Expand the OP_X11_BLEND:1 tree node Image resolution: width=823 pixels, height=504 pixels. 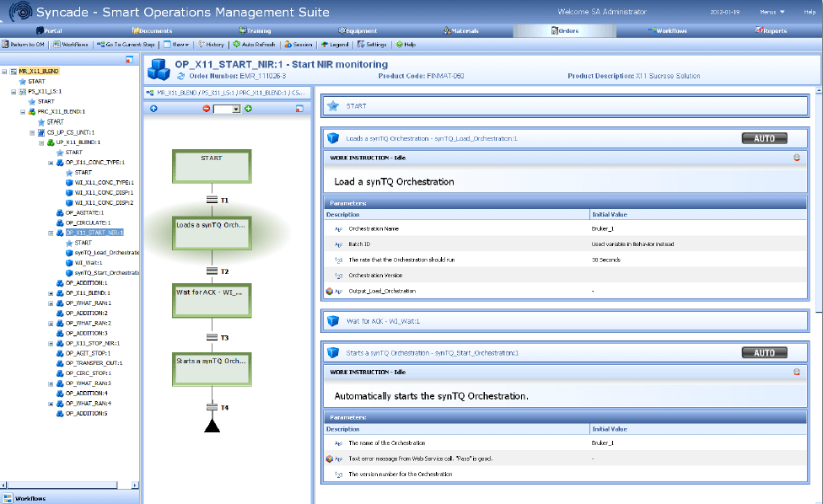51,293
